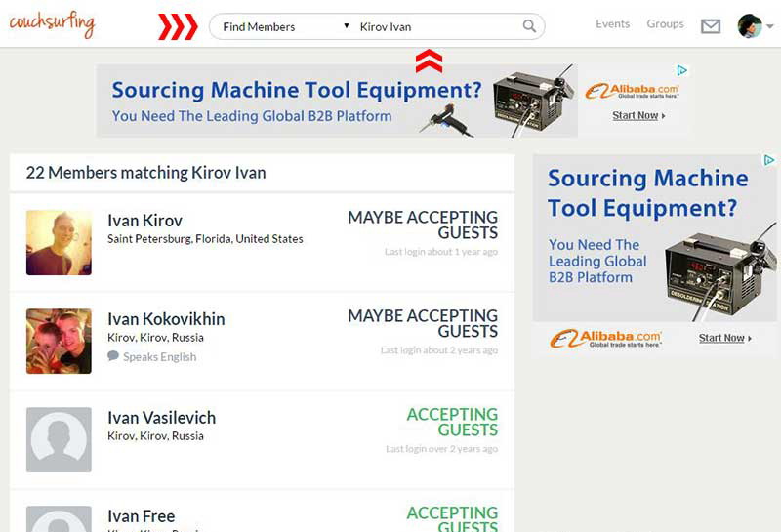Click Ivan Vasilevich's Accepting Guests status
Screen dimensions: 781x532
point(452,422)
